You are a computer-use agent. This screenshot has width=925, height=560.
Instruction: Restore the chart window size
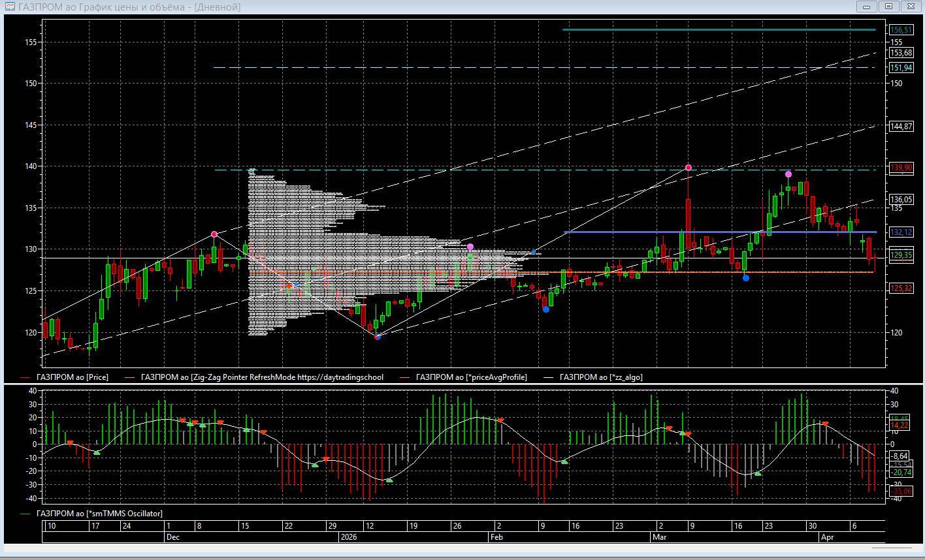click(888, 7)
